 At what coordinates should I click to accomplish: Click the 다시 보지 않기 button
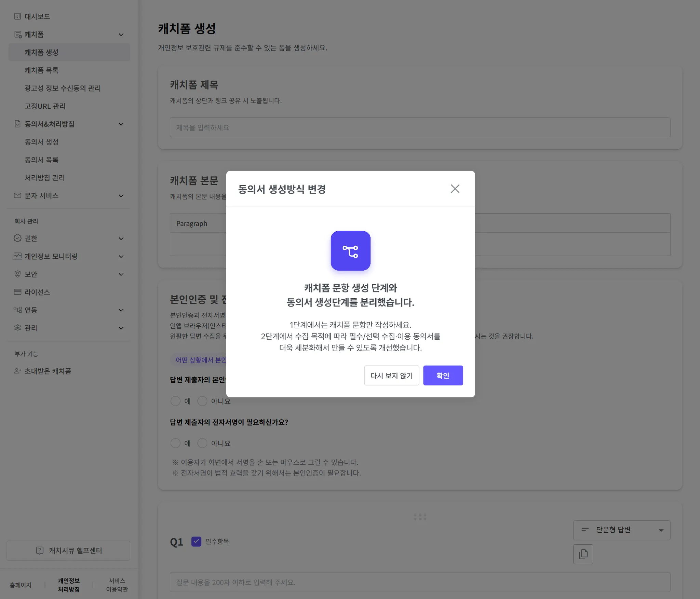point(391,376)
